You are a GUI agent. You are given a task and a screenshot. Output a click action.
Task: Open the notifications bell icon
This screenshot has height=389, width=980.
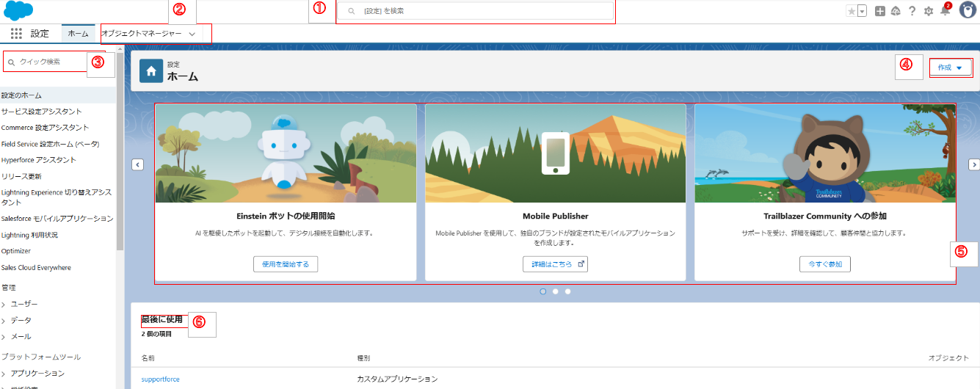coord(945,10)
